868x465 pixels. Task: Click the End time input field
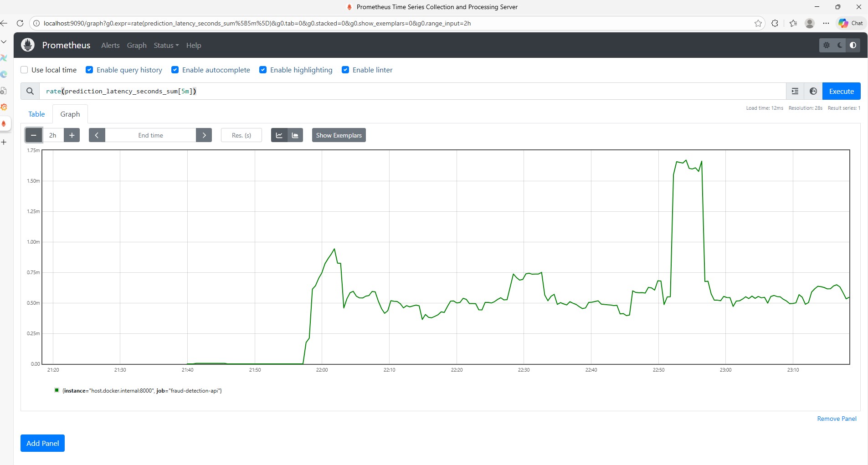coord(150,135)
